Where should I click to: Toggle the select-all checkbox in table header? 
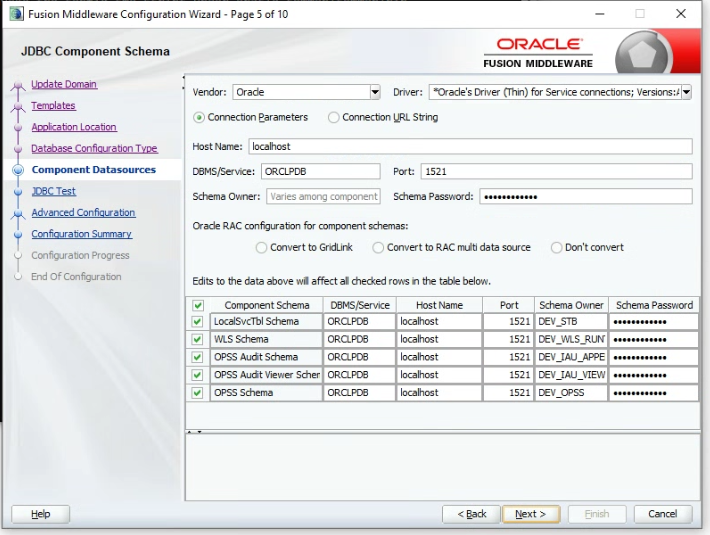tap(198, 306)
